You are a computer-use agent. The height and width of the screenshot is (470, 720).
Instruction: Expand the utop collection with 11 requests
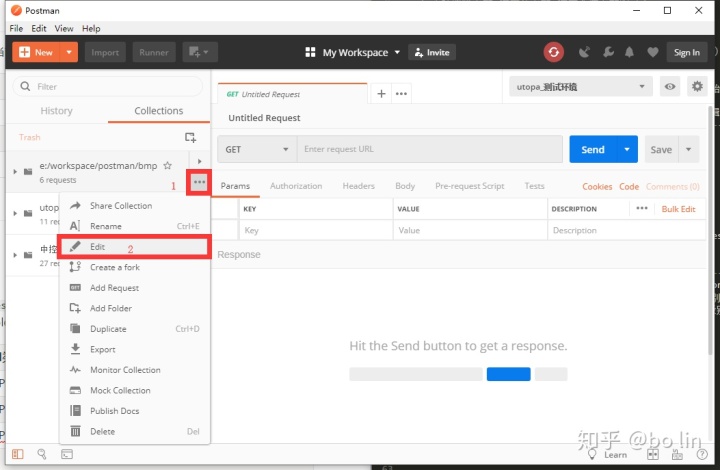(15, 213)
